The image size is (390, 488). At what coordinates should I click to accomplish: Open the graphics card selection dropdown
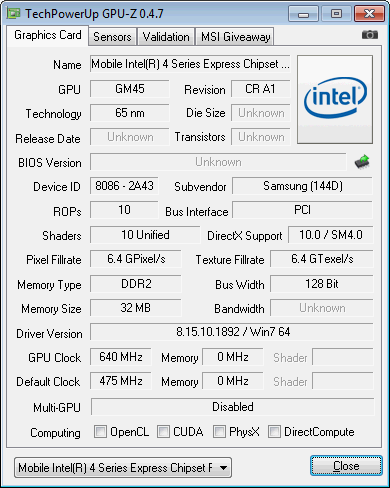pyautogui.click(x=123, y=468)
